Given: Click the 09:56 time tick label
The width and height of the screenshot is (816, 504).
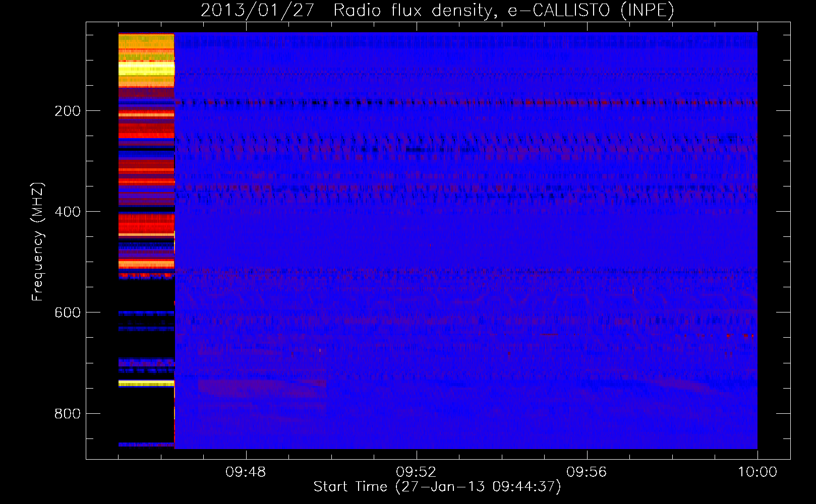Looking at the screenshot, I should coord(587,472).
